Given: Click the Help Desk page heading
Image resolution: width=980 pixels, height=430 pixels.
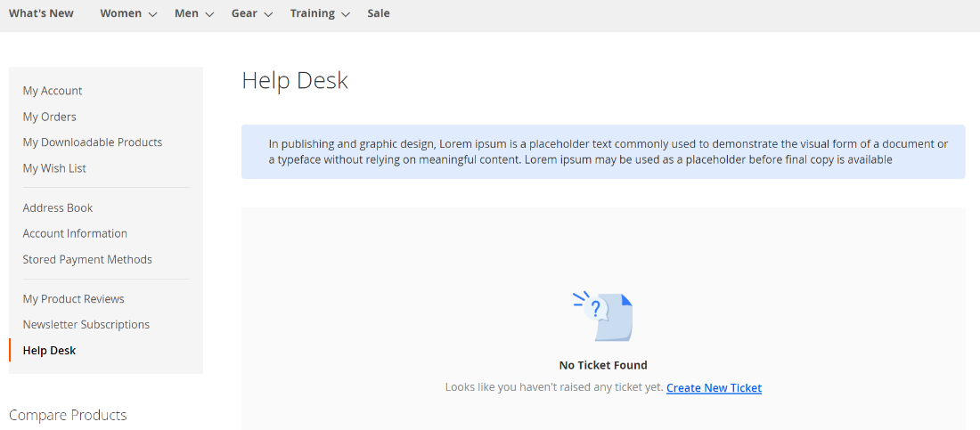Looking at the screenshot, I should click(x=295, y=81).
